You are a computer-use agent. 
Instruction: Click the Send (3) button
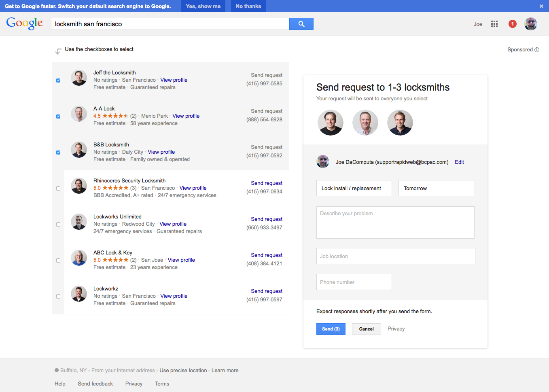tap(331, 329)
